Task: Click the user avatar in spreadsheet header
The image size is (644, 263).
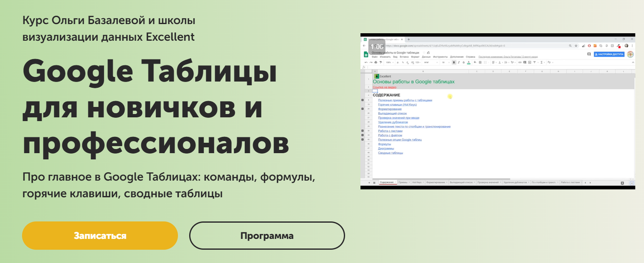Action: (x=630, y=54)
